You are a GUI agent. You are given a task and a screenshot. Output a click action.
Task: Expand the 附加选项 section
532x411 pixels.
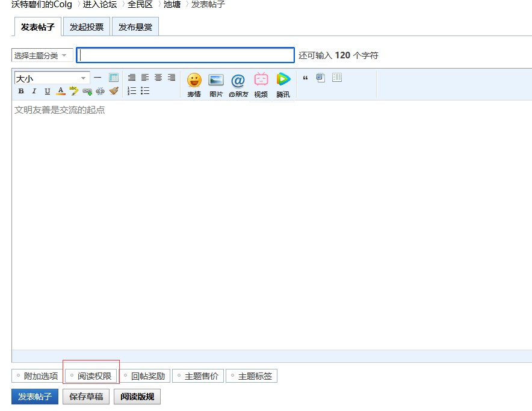[x=37, y=376]
